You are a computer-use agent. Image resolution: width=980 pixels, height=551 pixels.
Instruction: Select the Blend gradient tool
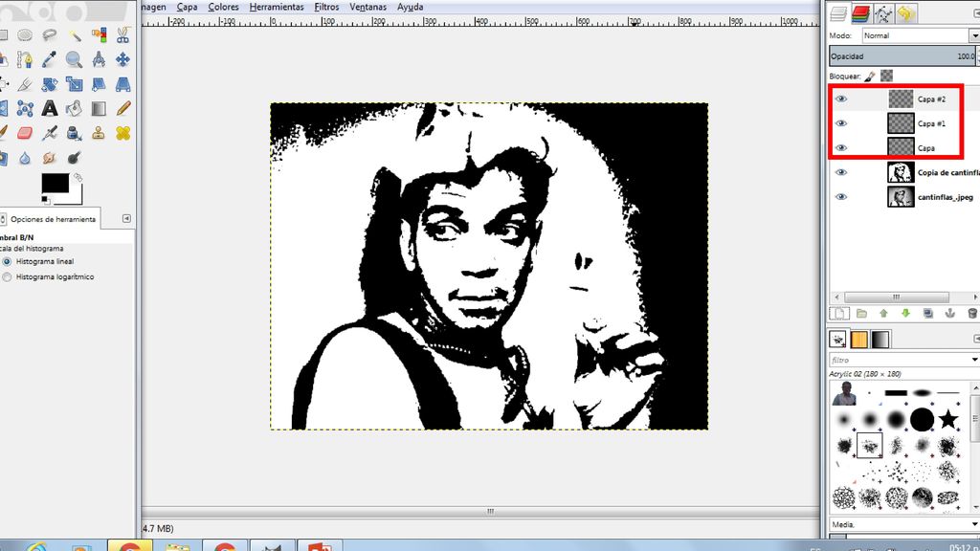(x=99, y=109)
